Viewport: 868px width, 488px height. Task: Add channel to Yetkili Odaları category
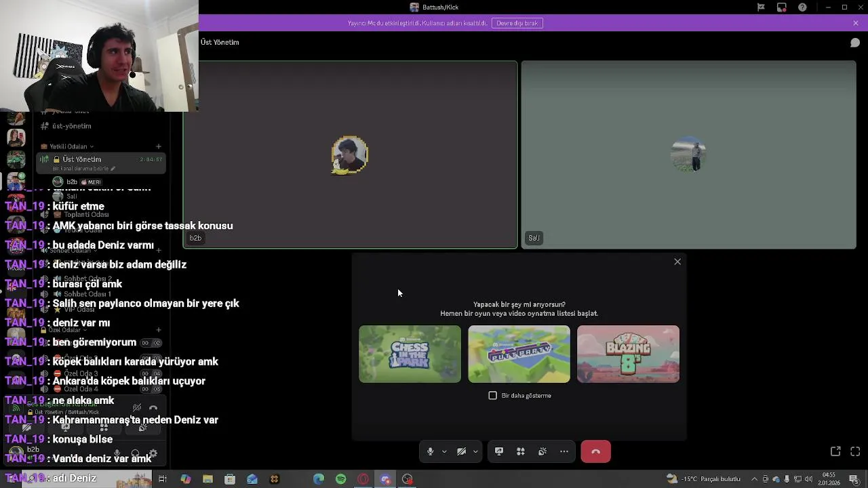click(159, 146)
